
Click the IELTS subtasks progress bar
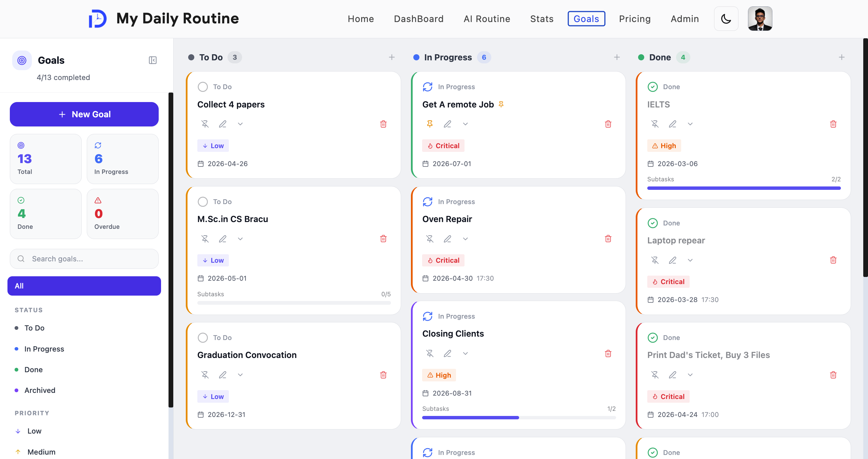[744, 188]
